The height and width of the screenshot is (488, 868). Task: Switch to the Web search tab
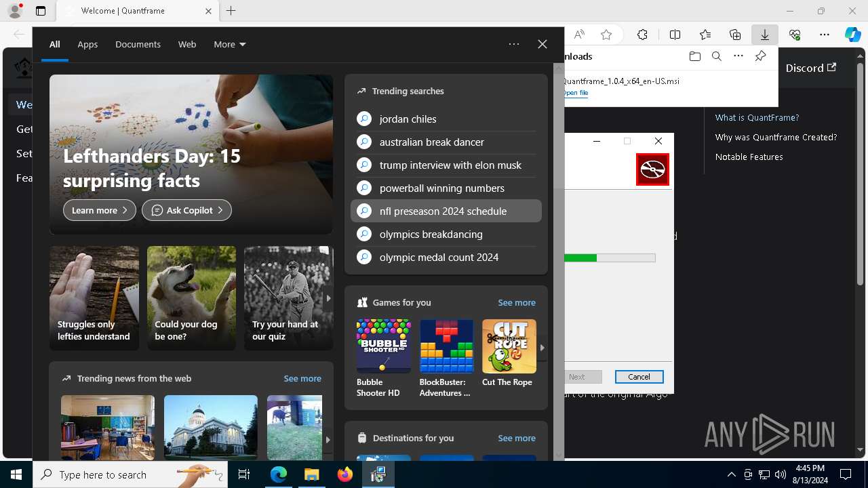(x=187, y=44)
